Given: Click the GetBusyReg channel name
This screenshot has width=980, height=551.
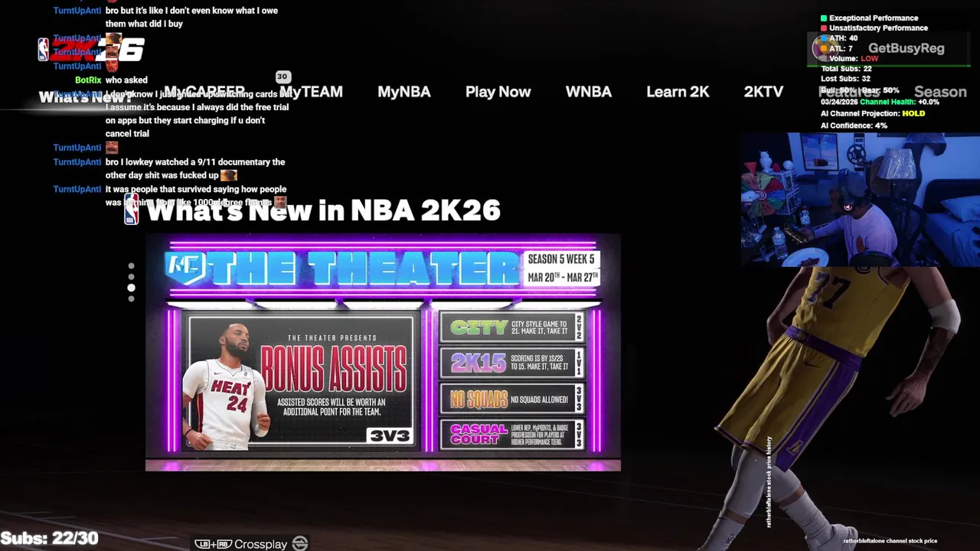Looking at the screenshot, I should 906,48.
